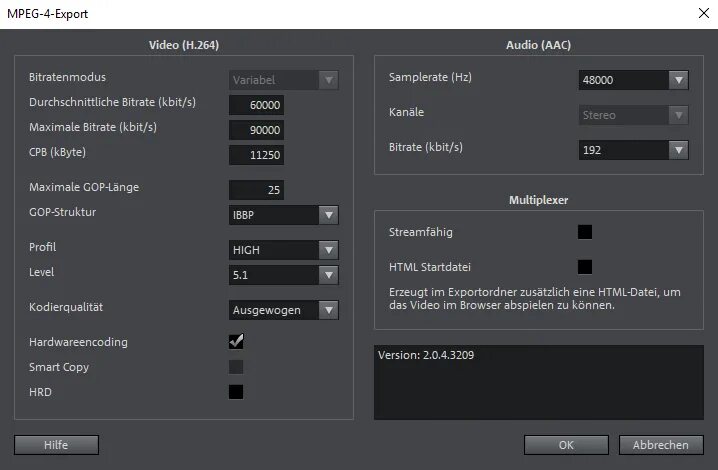Viewport: 718px width, 470px height.
Task: Disable the Hardwareencoding checkbox
Action: [236, 342]
